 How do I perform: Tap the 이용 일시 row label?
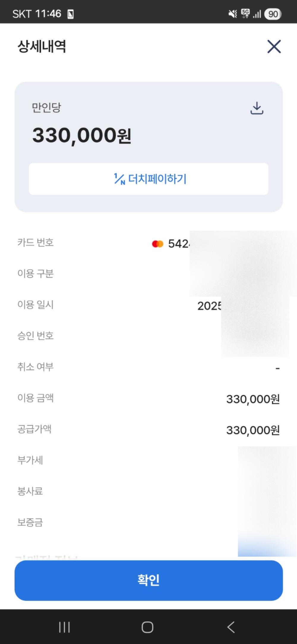click(35, 304)
